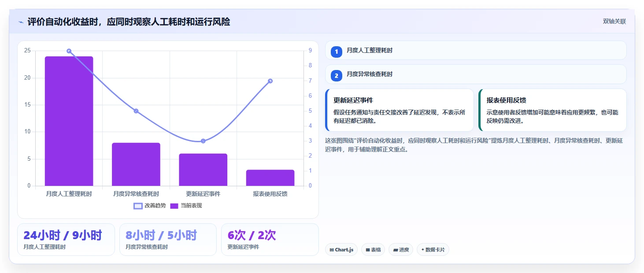This screenshot has width=644, height=273.
Task: Click the 报表使用反馈 info card
Action: (x=552, y=110)
